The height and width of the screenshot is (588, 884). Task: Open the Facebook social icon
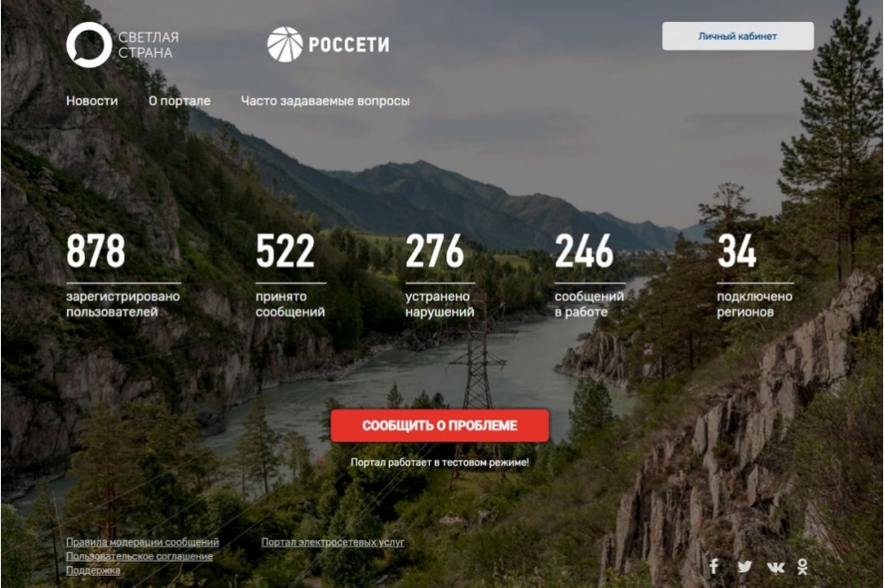click(x=713, y=566)
